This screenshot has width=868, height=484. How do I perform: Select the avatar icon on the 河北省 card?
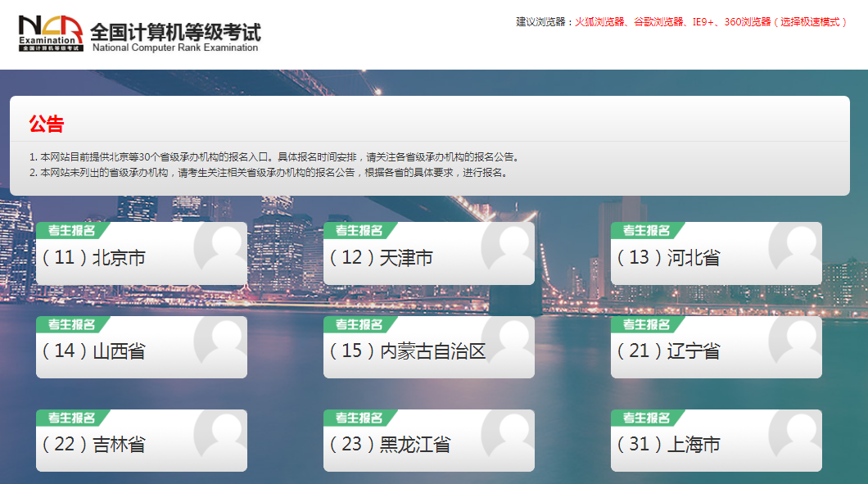795,250
